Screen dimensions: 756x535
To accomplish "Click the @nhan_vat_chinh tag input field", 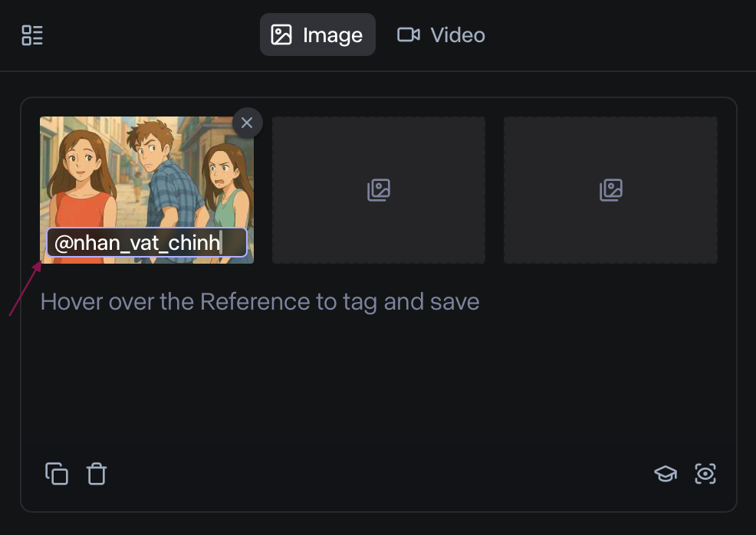I will point(146,242).
